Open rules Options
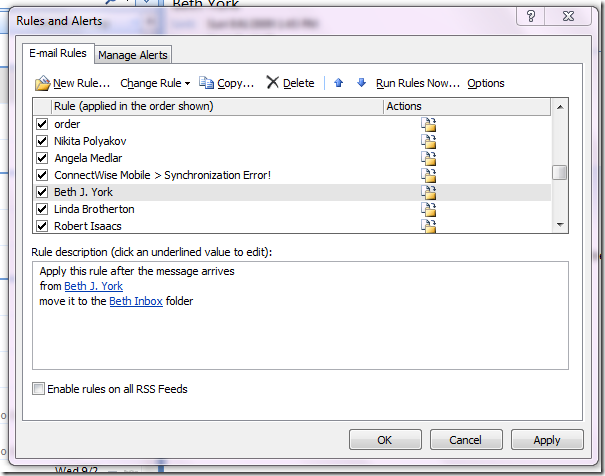The height and width of the screenshot is (476, 605). [x=486, y=83]
